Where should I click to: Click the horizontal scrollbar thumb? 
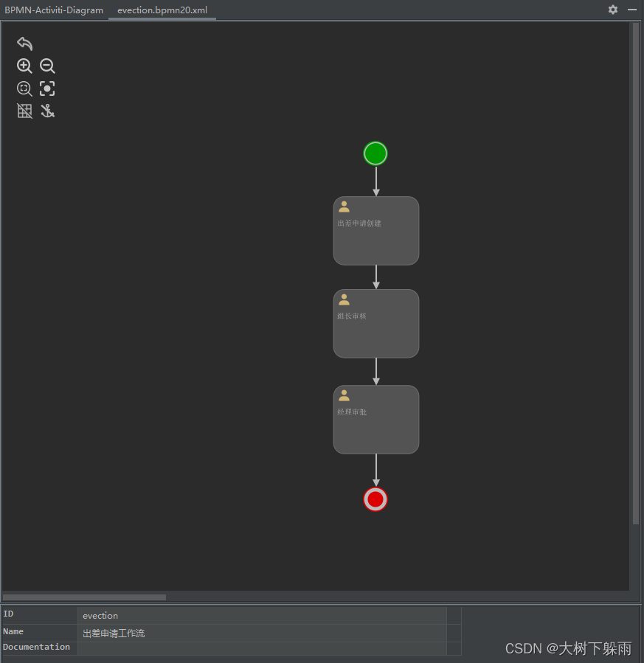[x=85, y=597]
